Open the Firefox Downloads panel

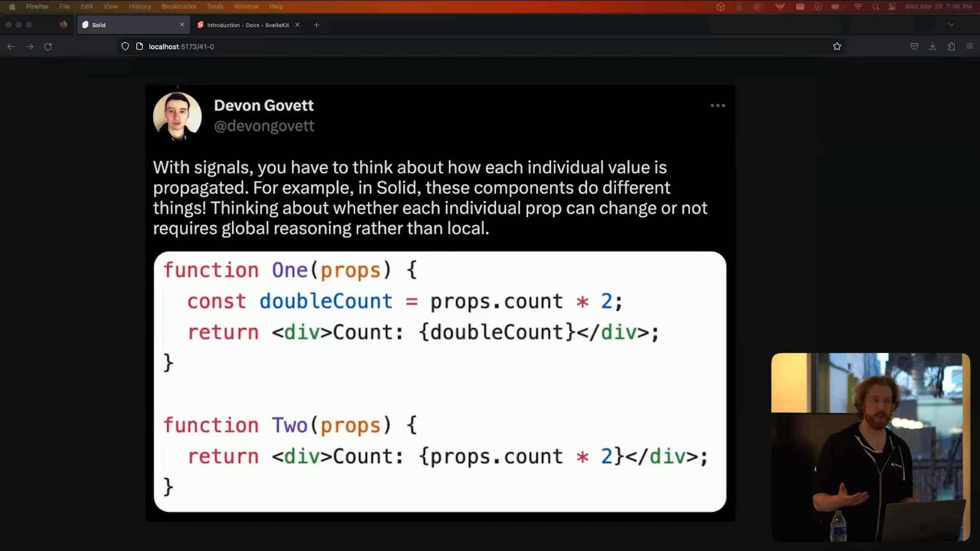pyautogui.click(x=933, y=46)
